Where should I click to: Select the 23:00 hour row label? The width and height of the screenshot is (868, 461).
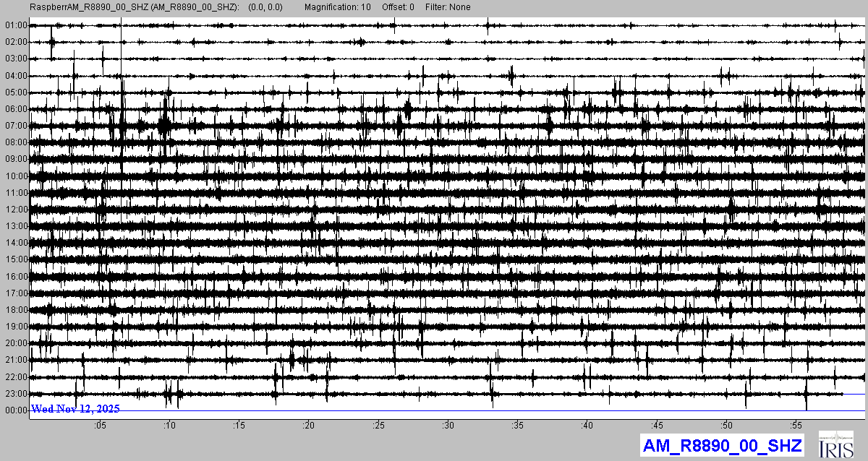[x=15, y=394]
